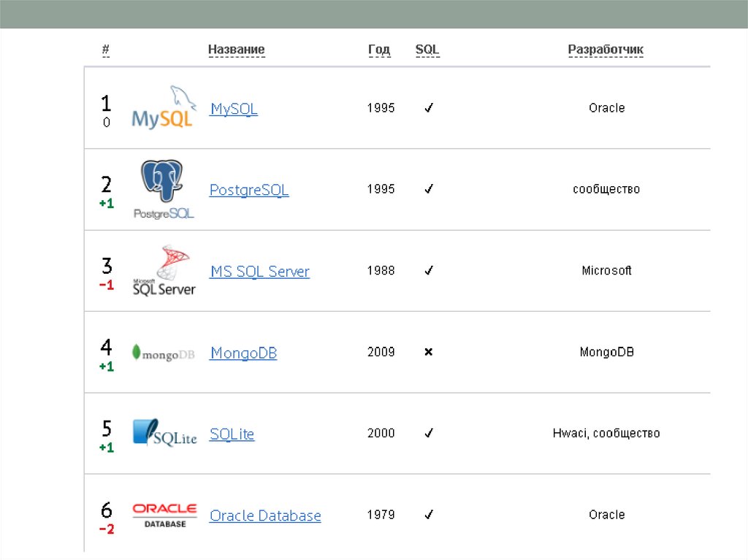Click the SQL checkmark in MySQL row
This screenshot has height=560, width=748.
[x=429, y=108]
